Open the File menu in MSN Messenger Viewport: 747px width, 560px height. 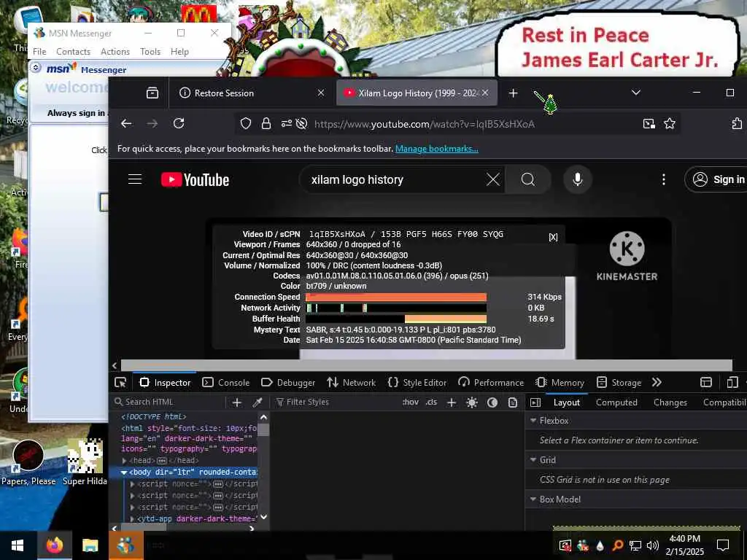click(39, 52)
